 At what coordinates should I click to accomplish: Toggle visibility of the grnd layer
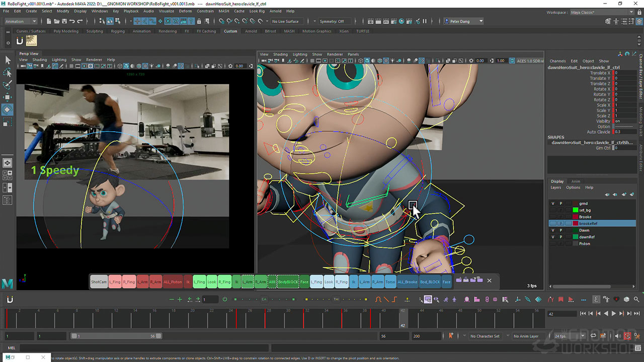(553, 204)
